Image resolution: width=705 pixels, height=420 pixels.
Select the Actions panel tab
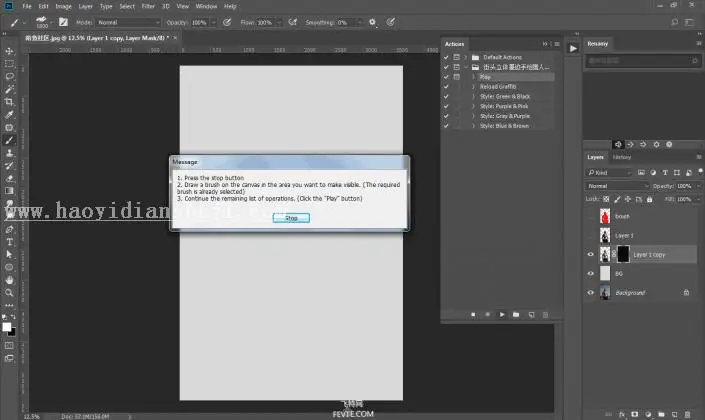(454, 44)
